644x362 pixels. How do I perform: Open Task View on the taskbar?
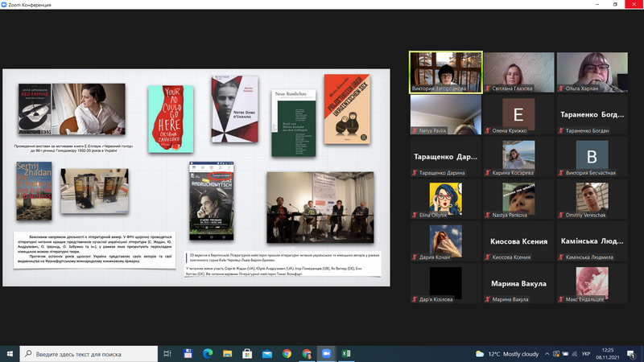pyautogui.click(x=167, y=354)
